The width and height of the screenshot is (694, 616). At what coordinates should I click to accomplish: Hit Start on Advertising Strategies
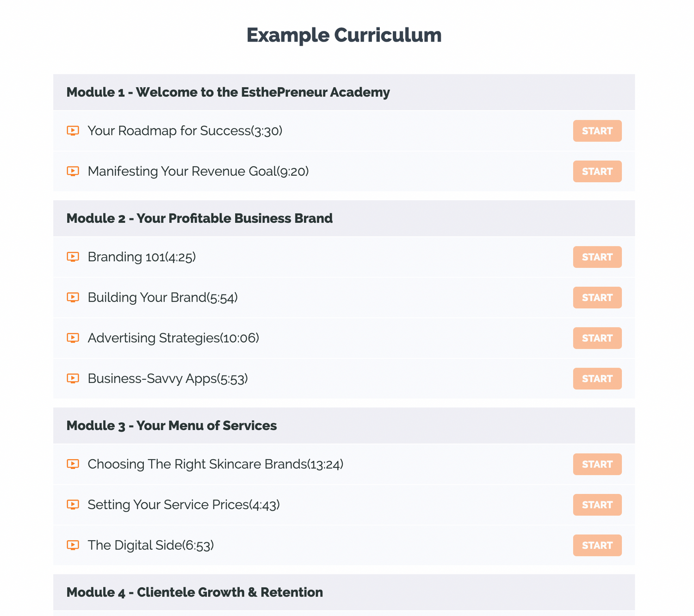tap(597, 338)
